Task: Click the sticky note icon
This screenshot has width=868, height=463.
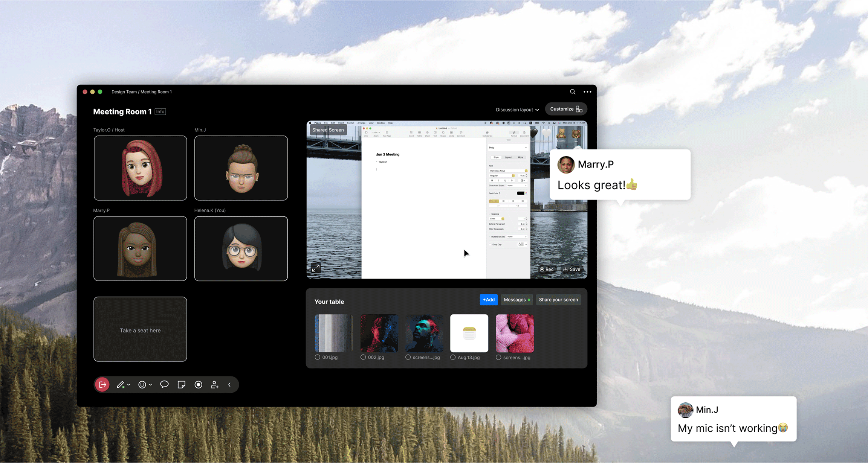Action: click(181, 385)
